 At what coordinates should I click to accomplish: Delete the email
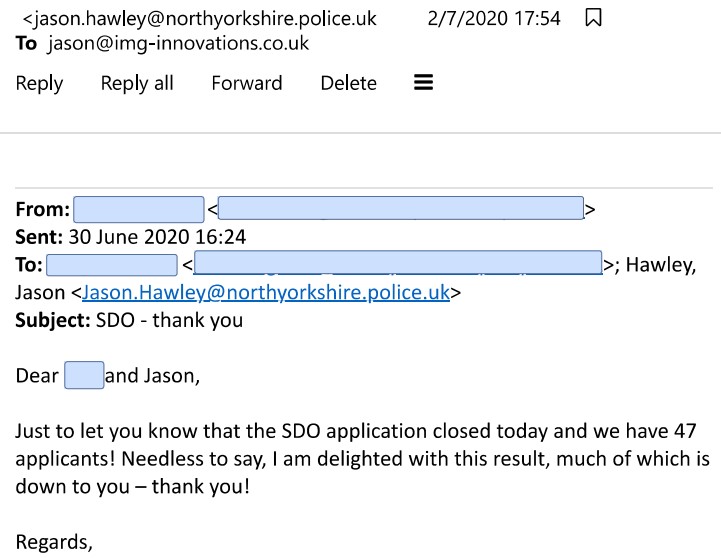pyautogui.click(x=348, y=83)
